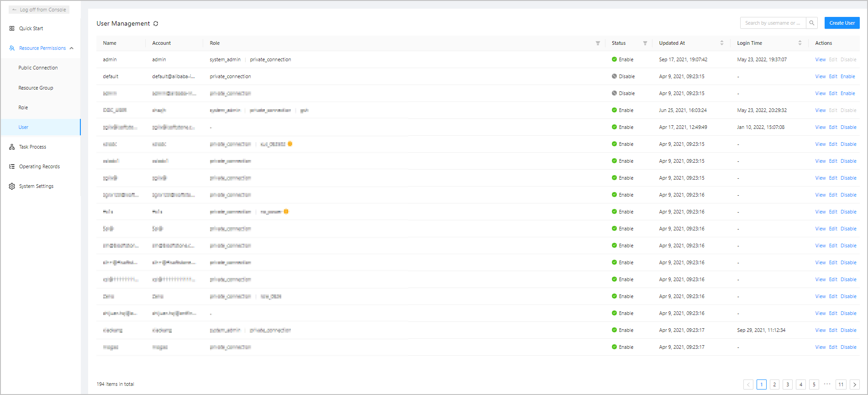The width and height of the screenshot is (868, 395).
Task: Open the Role column filter icon
Action: pyautogui.click(x=598, y=43)
